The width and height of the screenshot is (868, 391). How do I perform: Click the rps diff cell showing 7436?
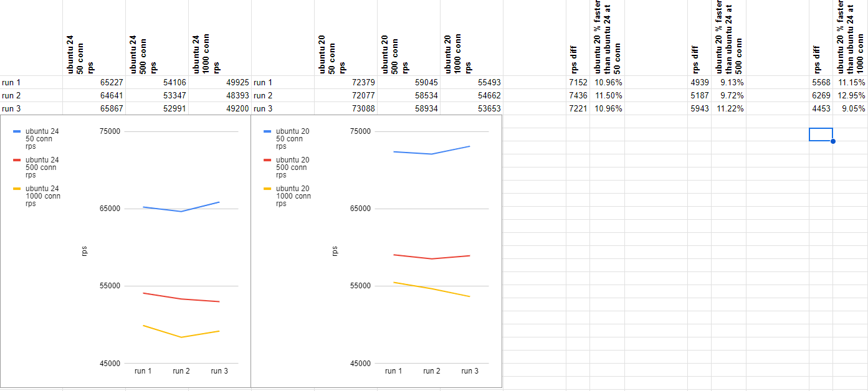click(578, 95)
